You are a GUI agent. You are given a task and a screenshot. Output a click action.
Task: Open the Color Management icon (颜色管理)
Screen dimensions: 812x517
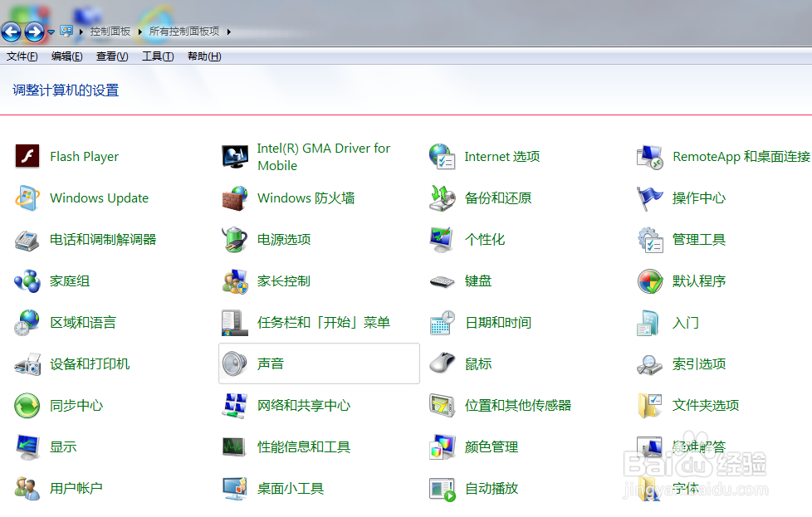[x=442, y=447]
